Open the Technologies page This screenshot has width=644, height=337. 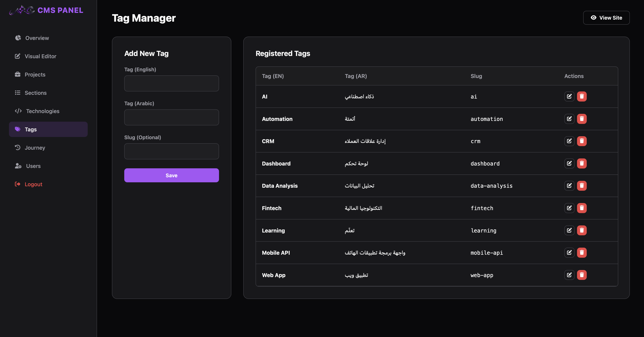click(x=48, y=111)
